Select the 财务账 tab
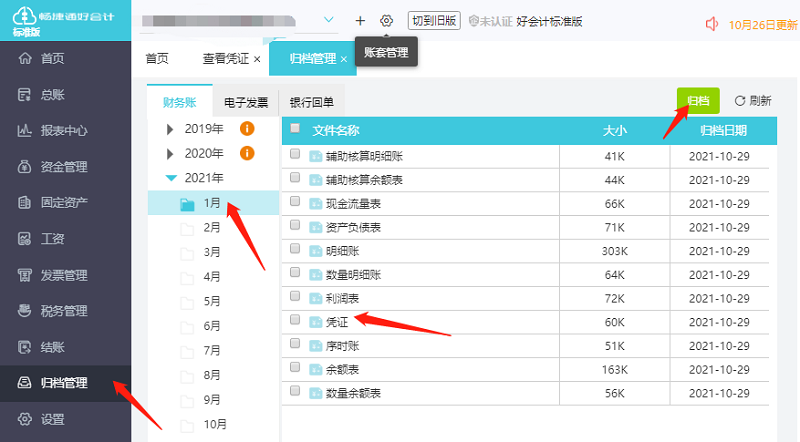This screenshot has height=442, width=800. 180,102
